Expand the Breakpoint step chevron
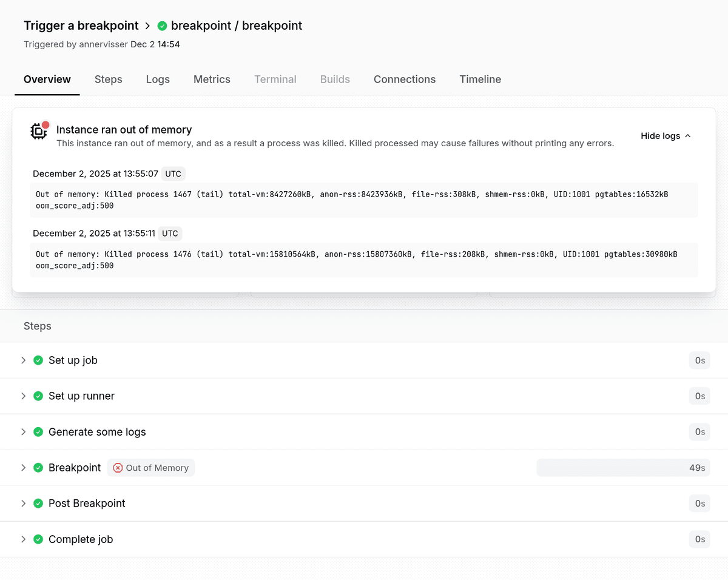This screenshot has width=728, height=580. (x=23, y=468)
